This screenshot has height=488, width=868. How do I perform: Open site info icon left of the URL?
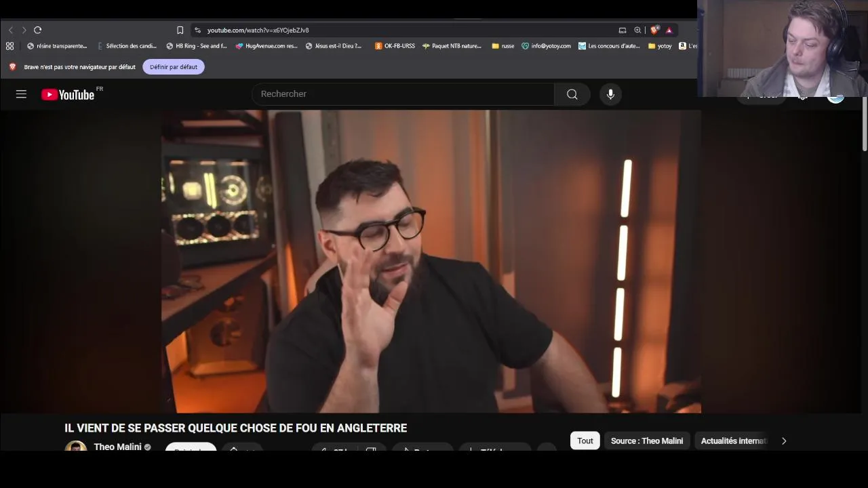click(197, 30)
